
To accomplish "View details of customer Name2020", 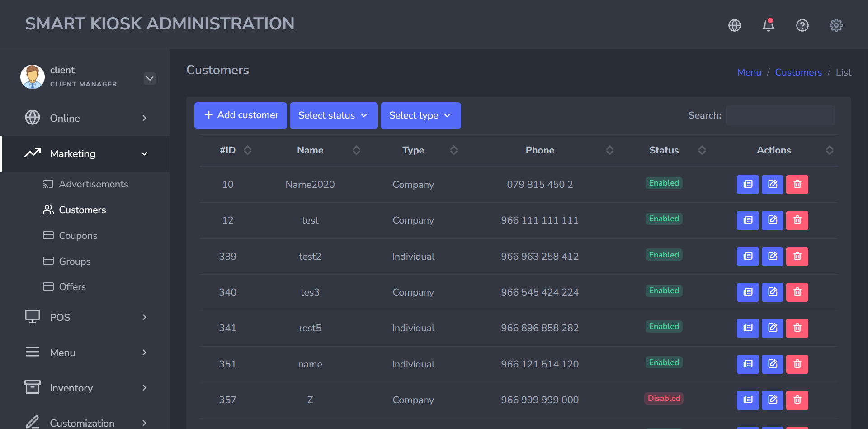I will (748, 185).
